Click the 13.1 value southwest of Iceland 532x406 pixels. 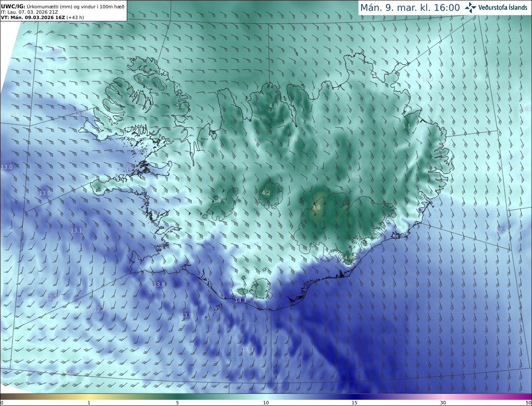76,230
